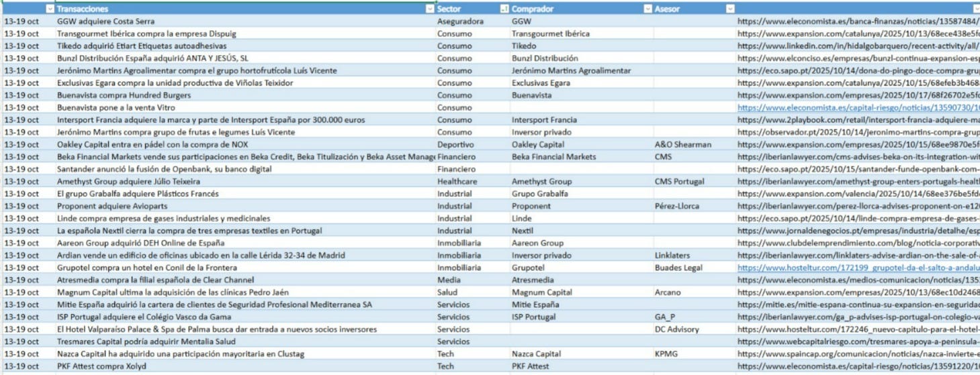
Task: Select the 'Exclusivas Egara' buyer cell
Action: pyautogui.click(x=581, y=83)
